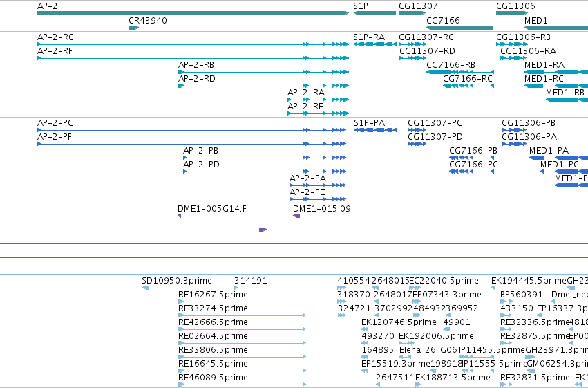This screenshot has width=588, height=388.
Task: Select the AP-2-PA protein label
Action: click(308, 178)
